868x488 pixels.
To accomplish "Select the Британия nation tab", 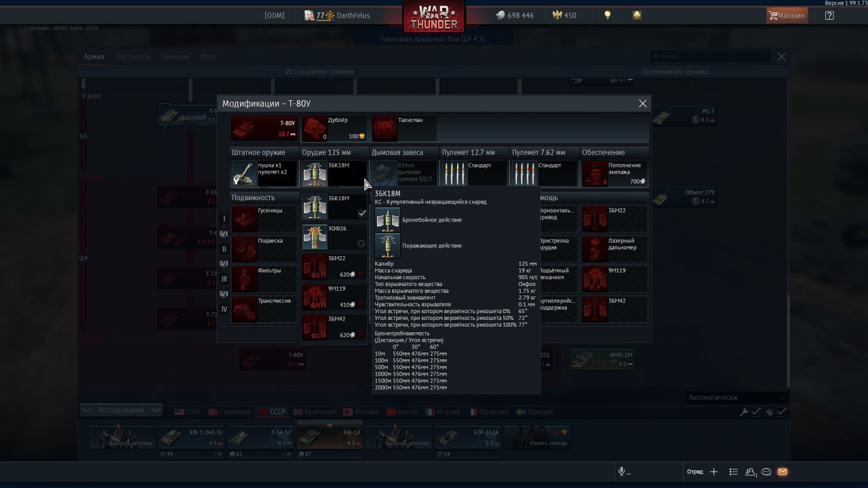I will tap(315, 411).
